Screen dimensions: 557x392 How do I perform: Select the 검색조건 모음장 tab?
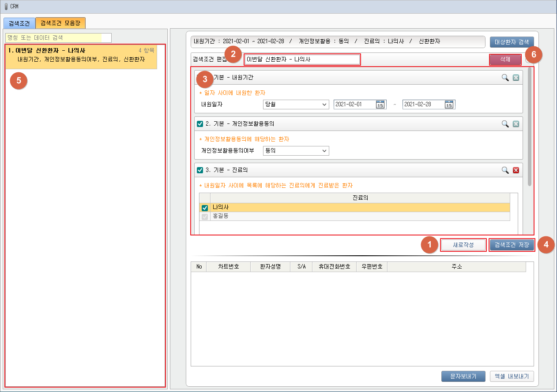coord(60,23)
